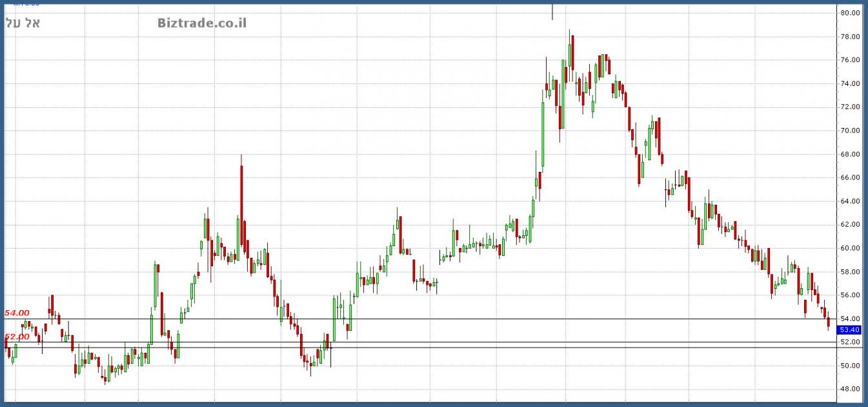This screenshot has height=407, width=868.
Task: Click the 64.00 label on price axis
Action: tap(849, 201)
